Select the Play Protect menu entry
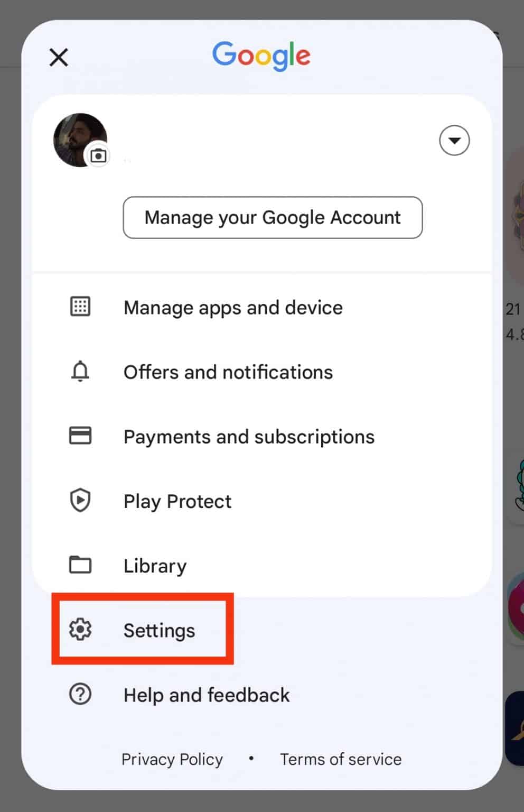Screen dimensions: 524x812 [177, 501]
